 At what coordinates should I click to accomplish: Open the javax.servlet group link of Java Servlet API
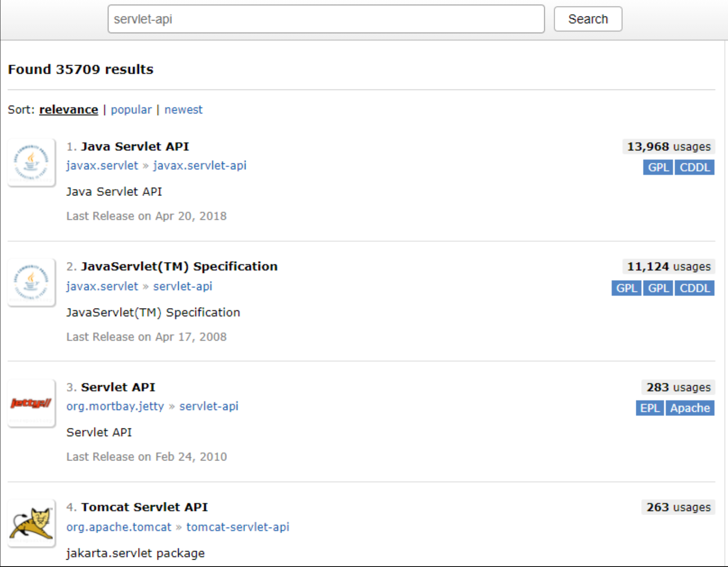pyautogui.click(x=102, y=166)
